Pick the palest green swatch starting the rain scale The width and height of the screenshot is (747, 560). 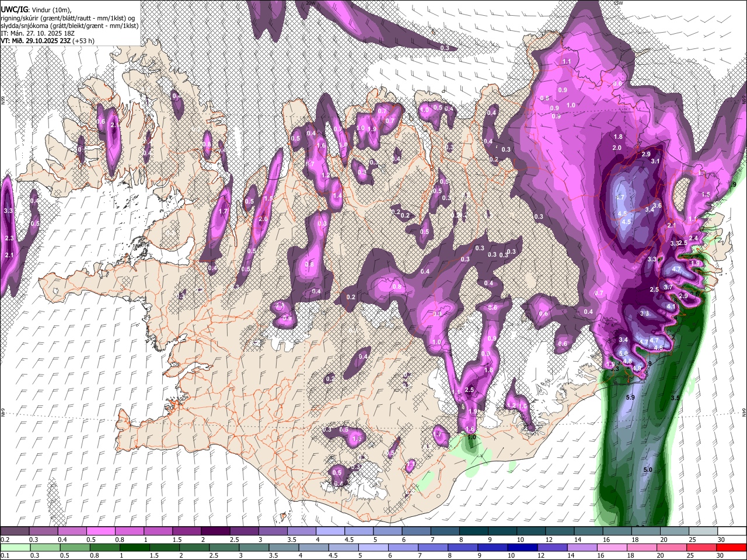click(x=15, y=547)
